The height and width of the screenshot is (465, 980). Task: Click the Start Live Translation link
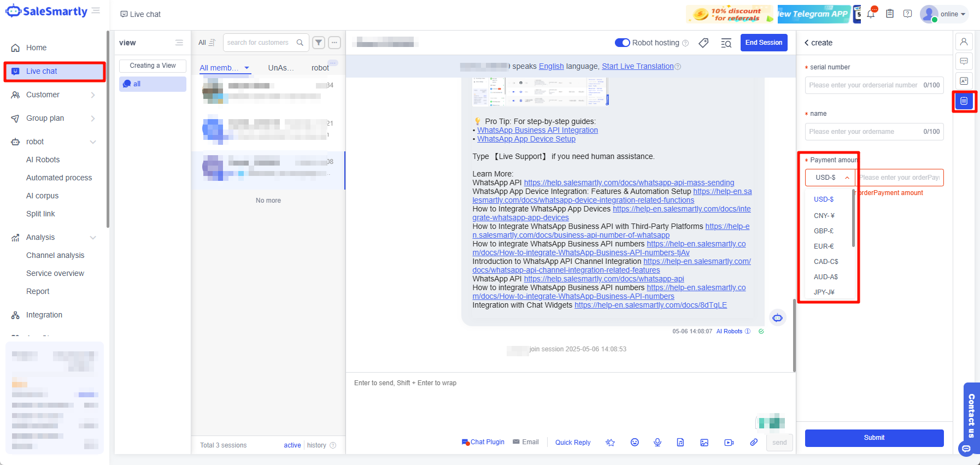(637, 66)
